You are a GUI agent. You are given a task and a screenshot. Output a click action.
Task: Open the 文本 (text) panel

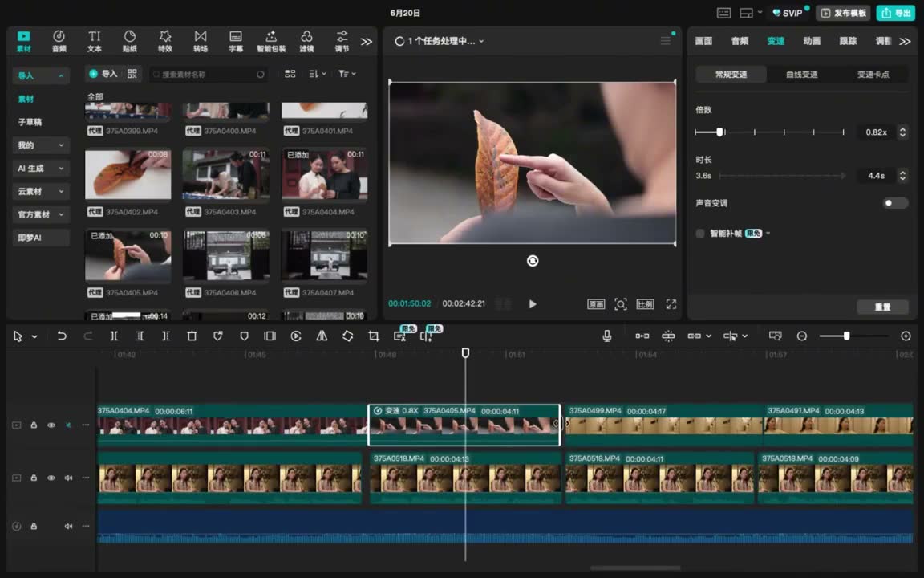[95, 41]
